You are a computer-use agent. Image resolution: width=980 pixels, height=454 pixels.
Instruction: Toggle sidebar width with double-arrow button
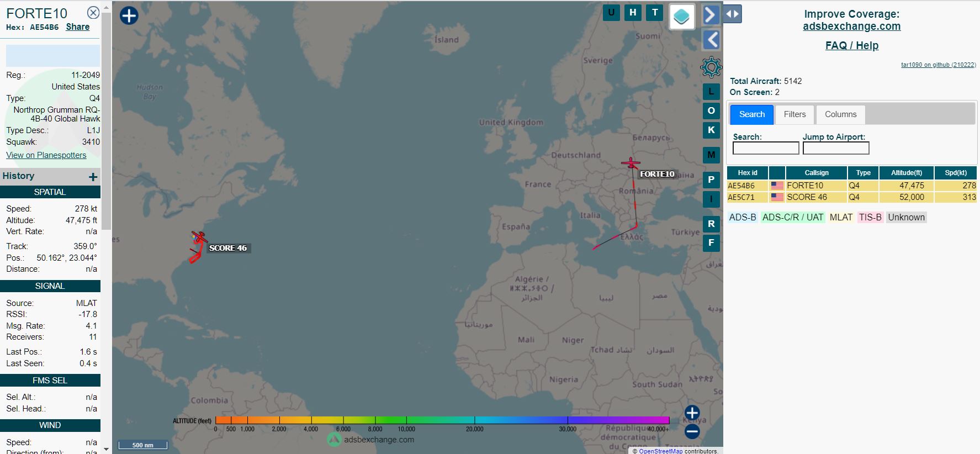coord(732,14)
